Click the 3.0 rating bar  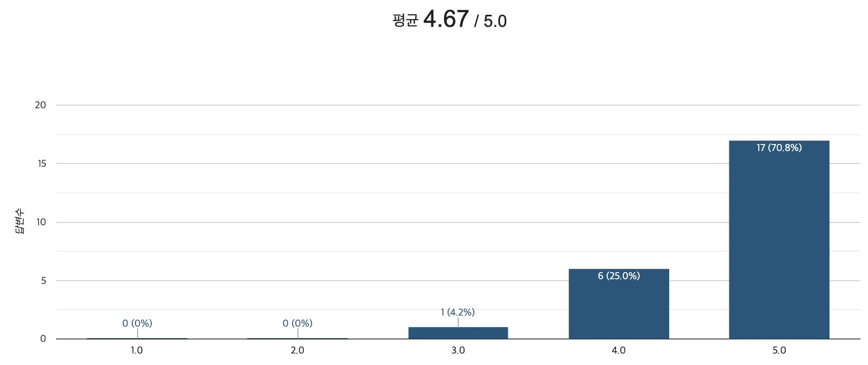coord(458,333)
